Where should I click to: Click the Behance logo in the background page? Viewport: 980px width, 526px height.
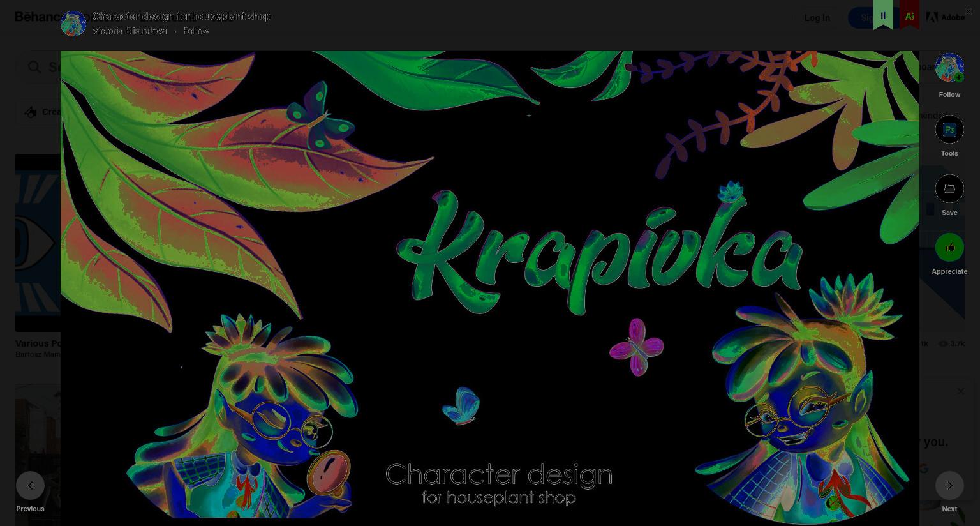[x=37, y=17]
